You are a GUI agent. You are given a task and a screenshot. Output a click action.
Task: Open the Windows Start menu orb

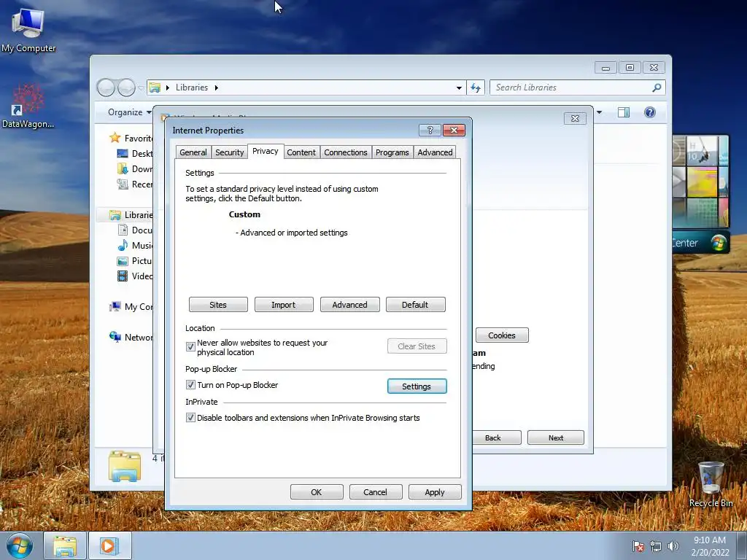click(20, 545)
